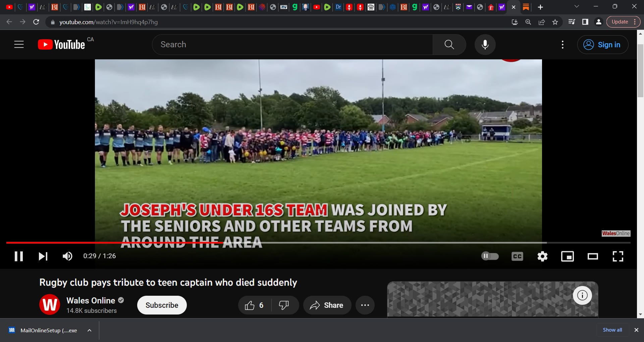Switch to the purple envelope tab
The width and height of the screenshot is (644, 342).
pos(469,7)
